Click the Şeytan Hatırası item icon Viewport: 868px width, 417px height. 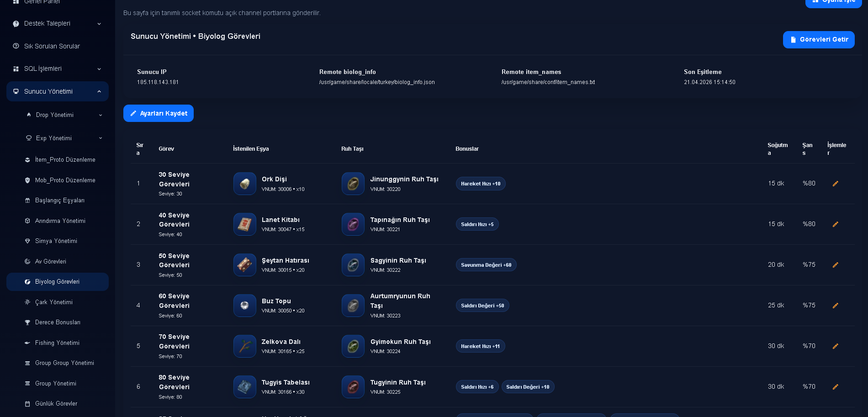(x=245, y=265)
